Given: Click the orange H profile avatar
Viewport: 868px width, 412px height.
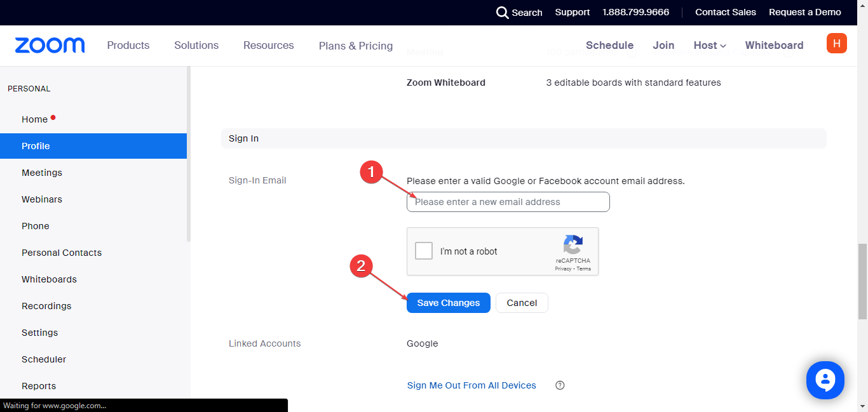Looking at the screenshot, I should 836,43.
